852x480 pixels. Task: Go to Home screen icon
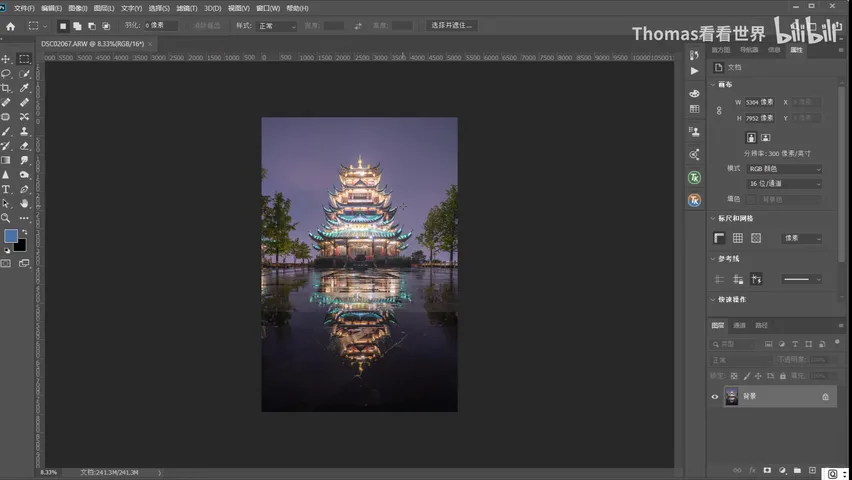pos(10,26)
